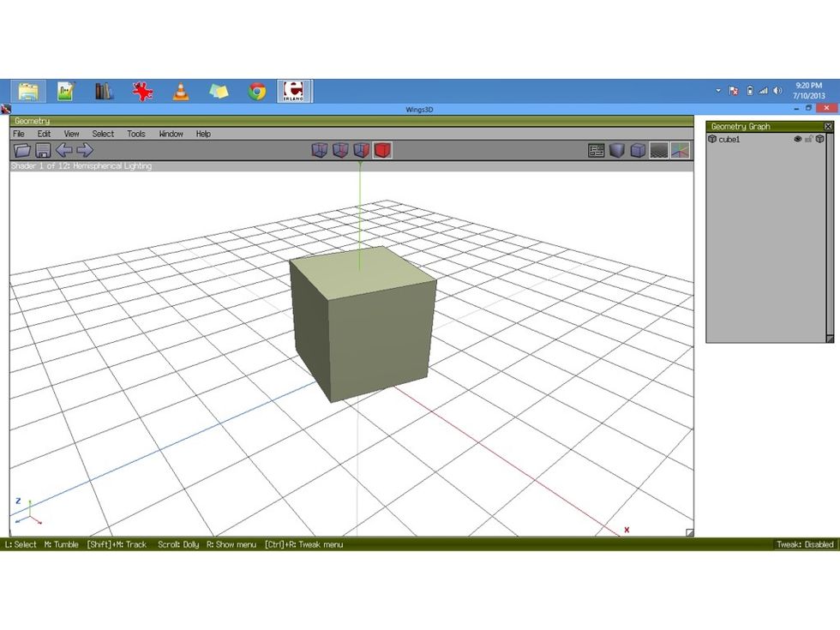Open a file using the folder icon

coord(22,150)
